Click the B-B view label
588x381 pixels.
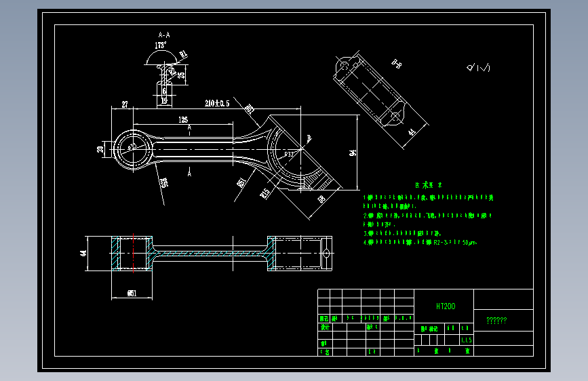coord(396,64)
